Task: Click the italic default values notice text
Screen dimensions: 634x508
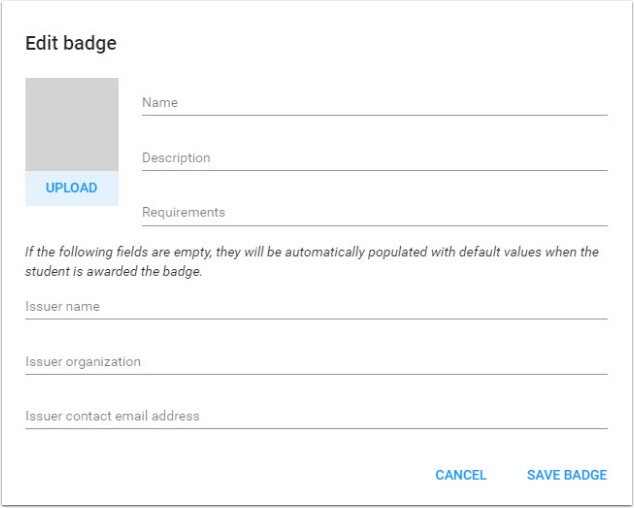Action: (x=312, y=262)
